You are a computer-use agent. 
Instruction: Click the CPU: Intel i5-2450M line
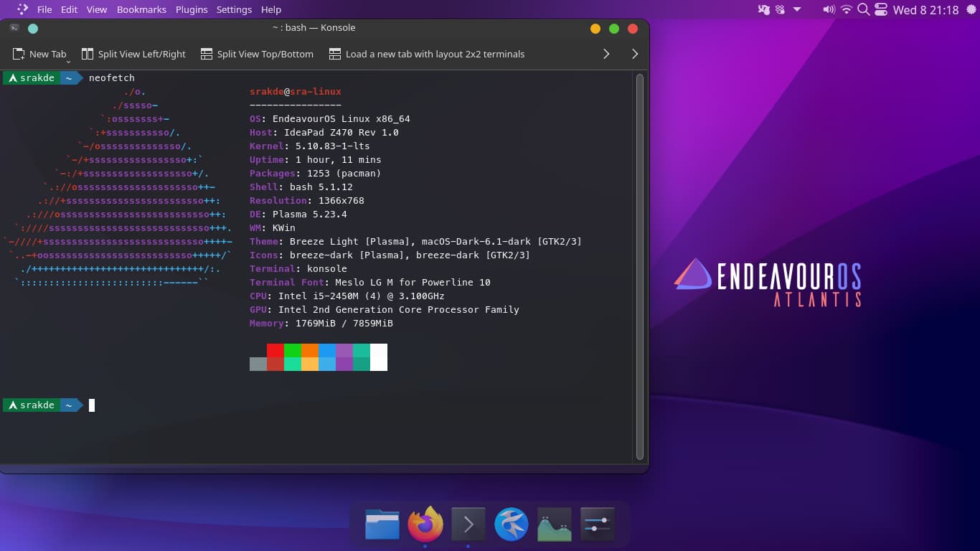pyautogui.click(x=347, y=296)
